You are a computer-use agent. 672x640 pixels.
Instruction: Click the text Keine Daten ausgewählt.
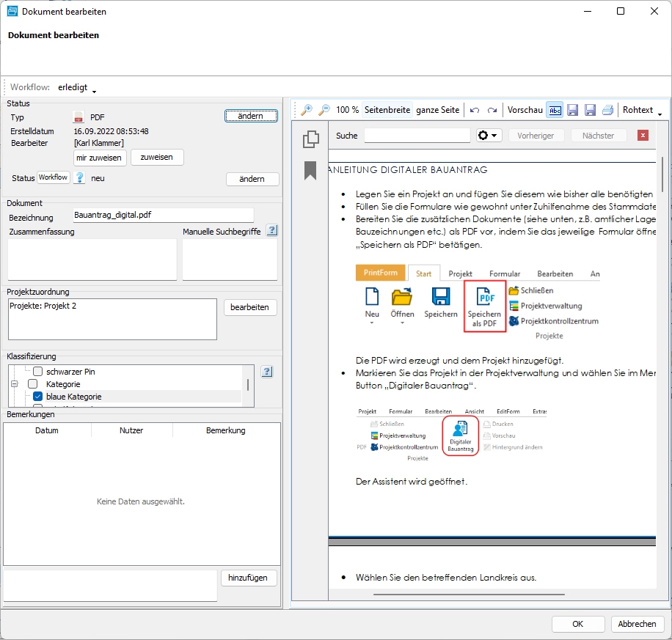141,501
